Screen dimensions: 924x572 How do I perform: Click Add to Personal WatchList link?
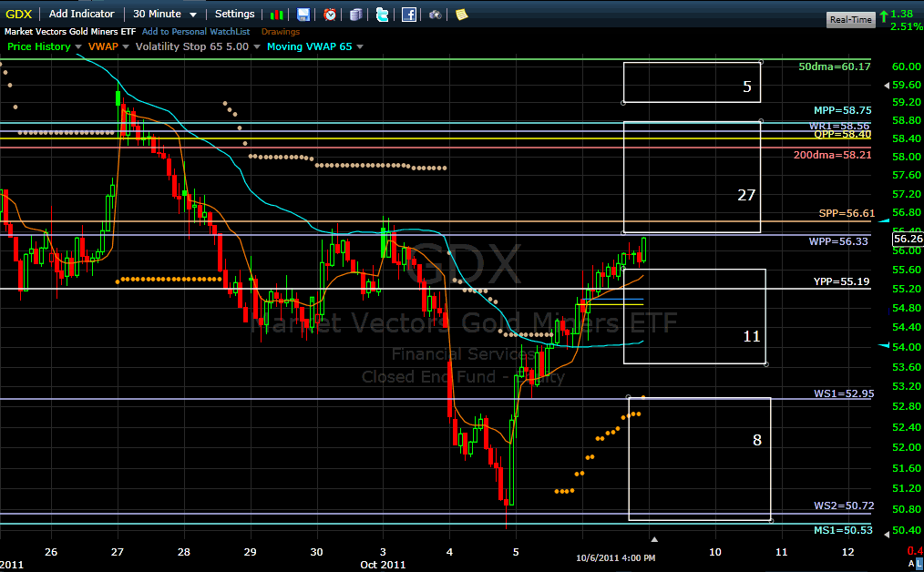click(196, 32)
